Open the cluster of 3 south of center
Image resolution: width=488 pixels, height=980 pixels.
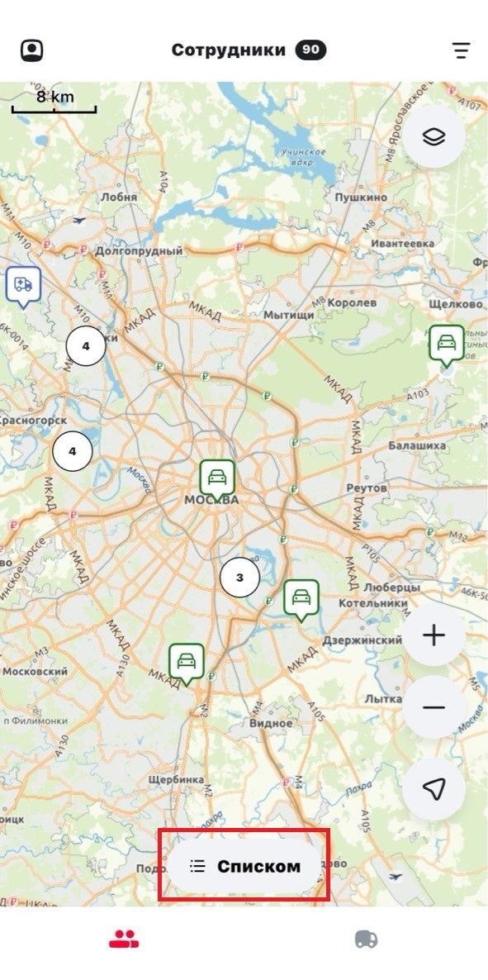[240, 578]
